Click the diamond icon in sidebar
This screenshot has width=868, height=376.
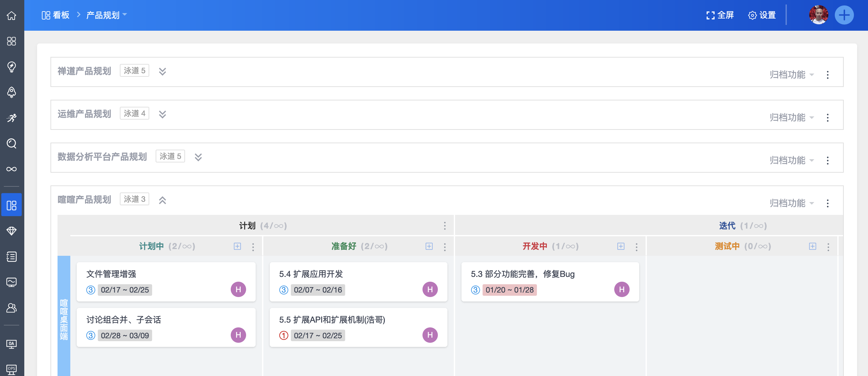pos(12,231)
